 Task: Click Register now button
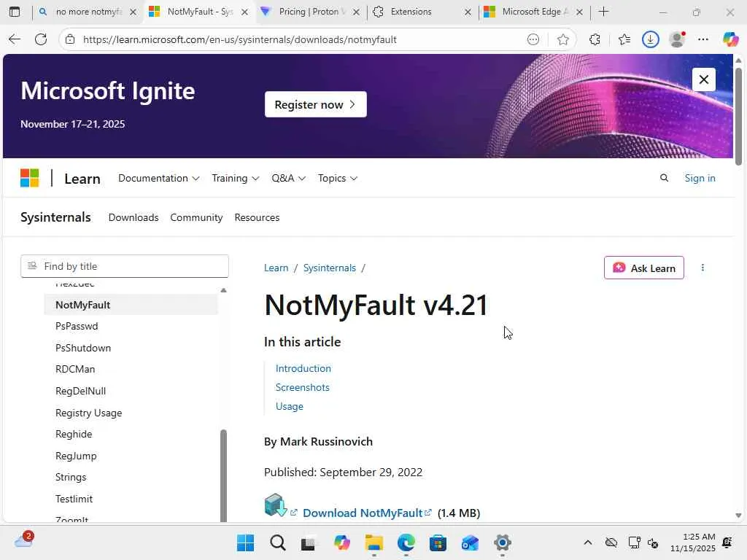tap(316, 104)
